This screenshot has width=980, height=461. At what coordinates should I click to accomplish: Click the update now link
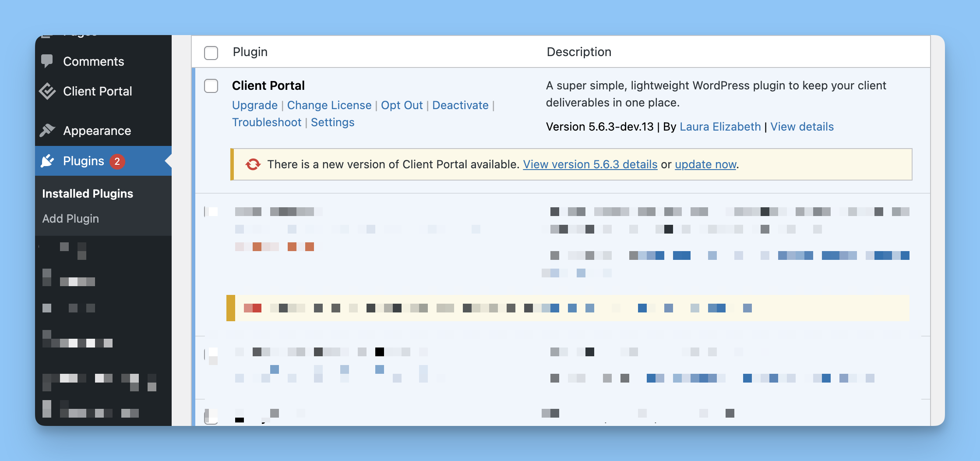705,164
